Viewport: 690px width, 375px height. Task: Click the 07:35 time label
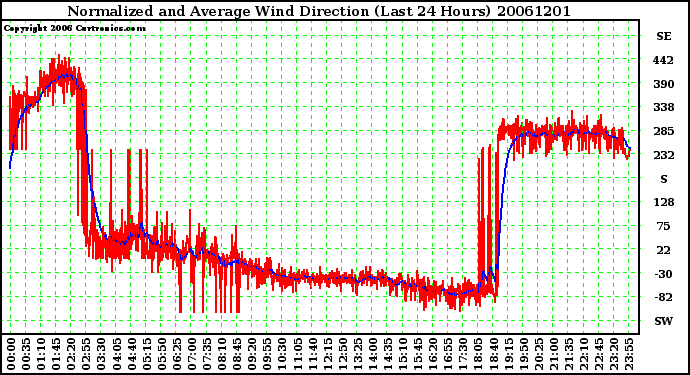tap(206, 354)
